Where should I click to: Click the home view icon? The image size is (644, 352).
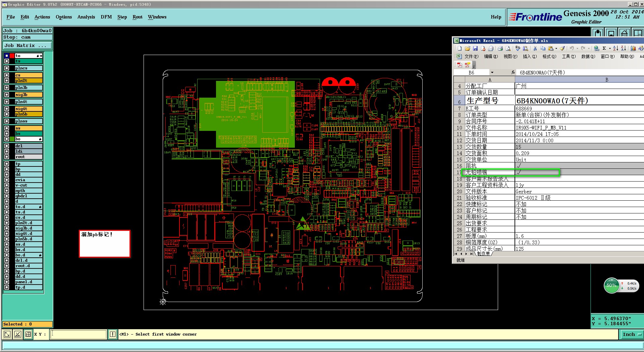coord(624,33)
